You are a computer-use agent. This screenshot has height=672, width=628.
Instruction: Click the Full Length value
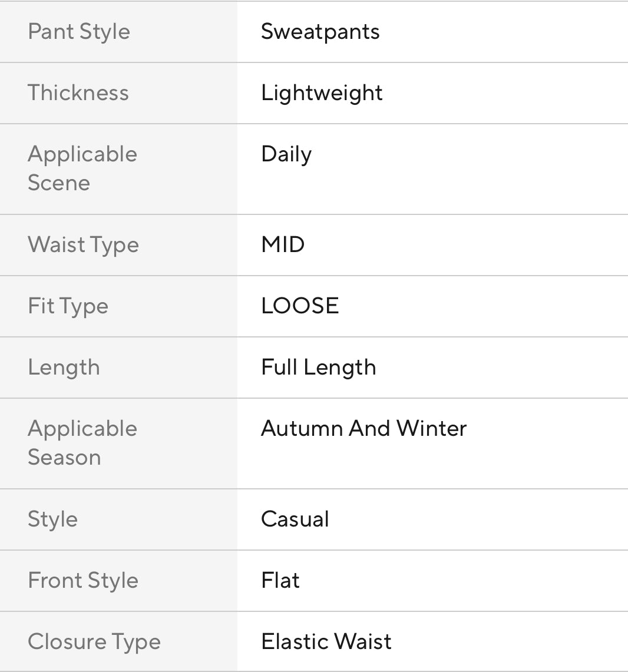(x=318, y=368)
